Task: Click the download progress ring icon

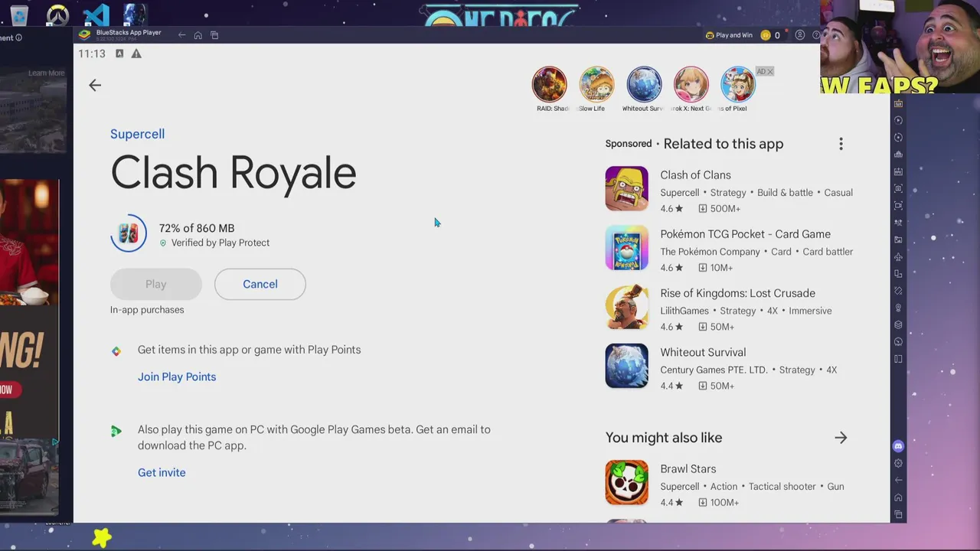Action: [x=129, y=233]
